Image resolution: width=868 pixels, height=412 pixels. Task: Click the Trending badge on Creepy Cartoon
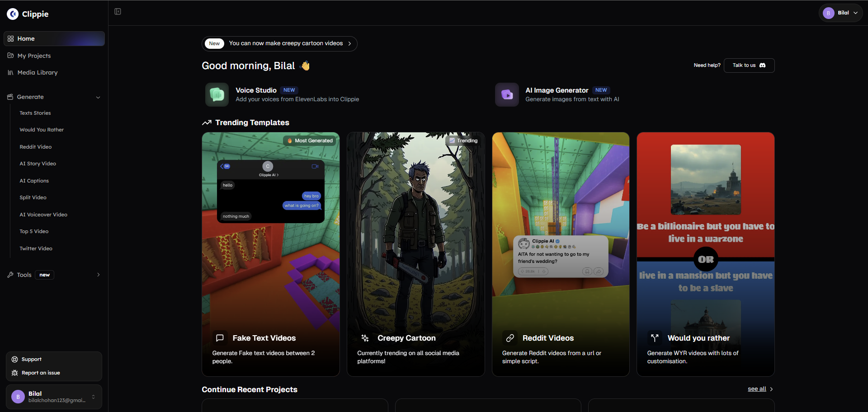pyautogui.click(x=463, y=140)
